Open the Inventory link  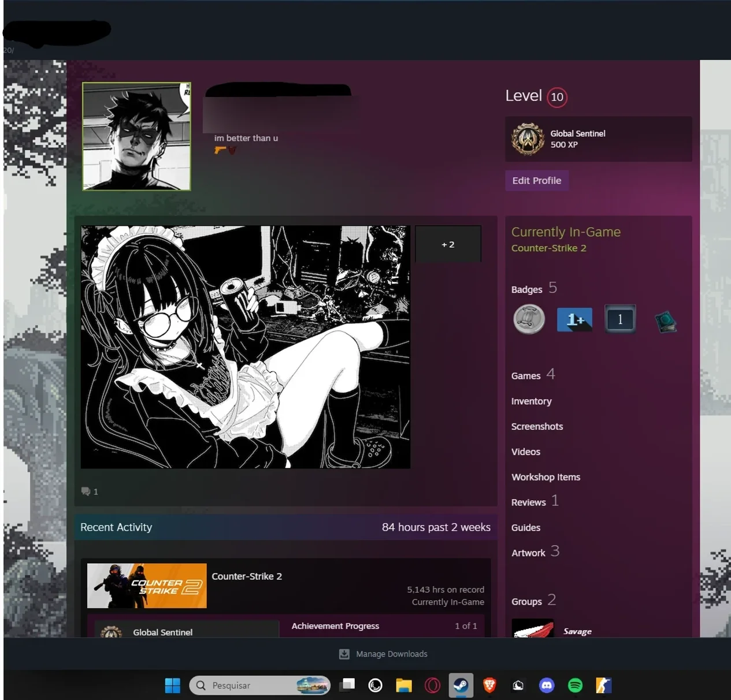pyautogui.click(x=531, y=401)
